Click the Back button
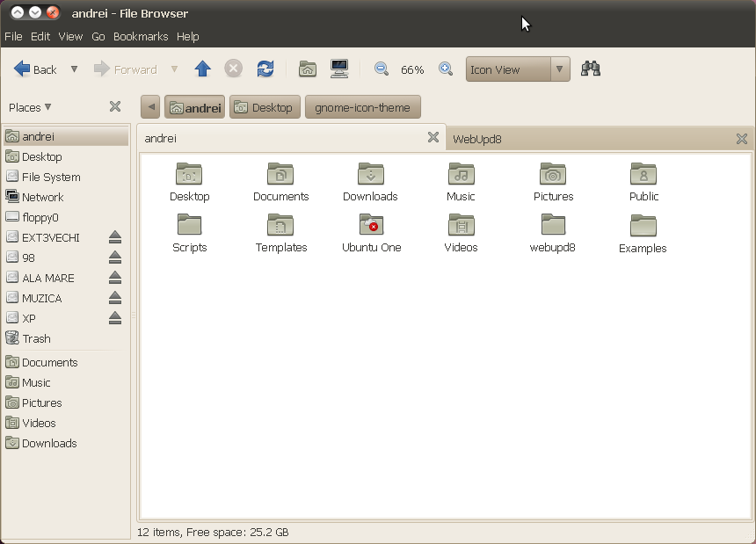 (x=36, y=69)
